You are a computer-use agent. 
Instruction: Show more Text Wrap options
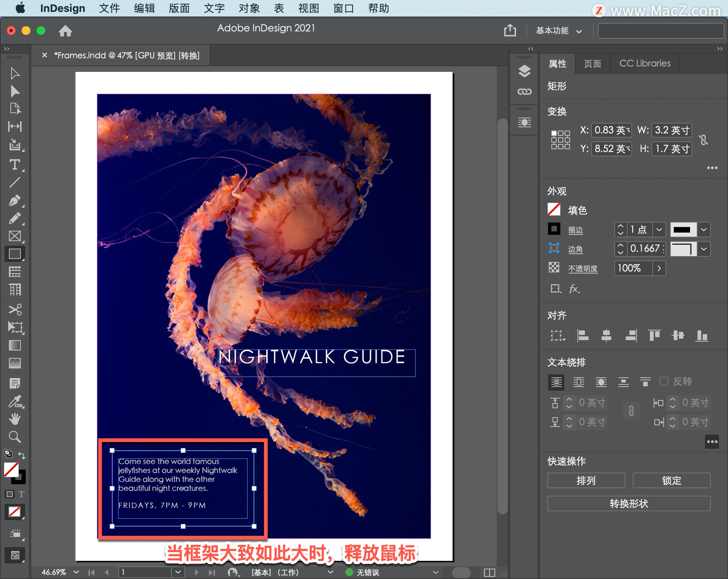[x=712, y=442]
